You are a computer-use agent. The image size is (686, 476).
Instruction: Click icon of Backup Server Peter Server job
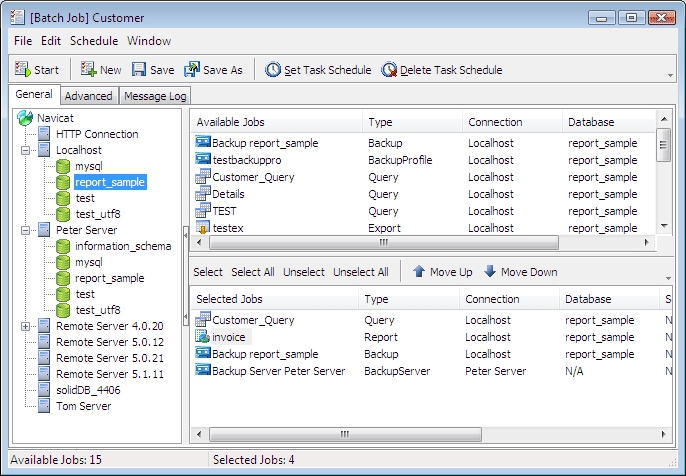click(203, 370)
